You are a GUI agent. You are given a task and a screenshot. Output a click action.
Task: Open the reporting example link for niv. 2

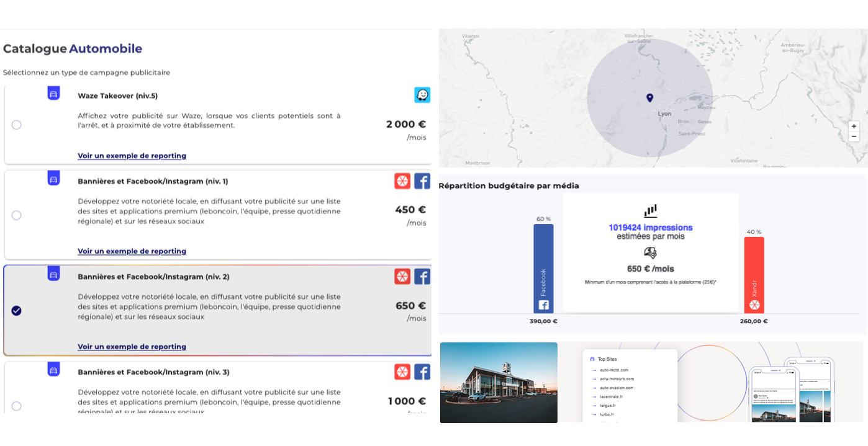(x=132, y=347)
